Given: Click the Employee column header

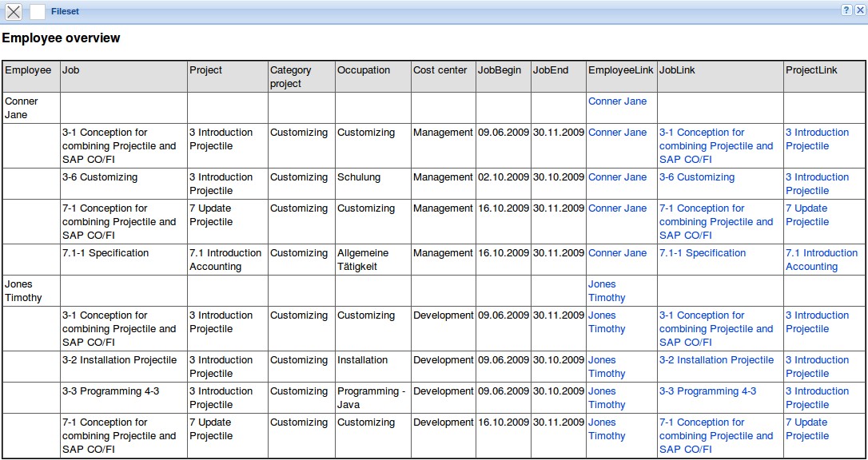Looking at the screenshot, I should pyautogui.click(x=28, y=70).
